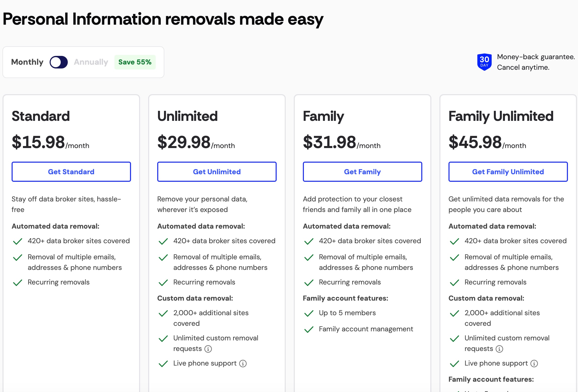Click the Annually billing label
The width and height of the screenshot is (578, 392).
(x=91, y=62)
